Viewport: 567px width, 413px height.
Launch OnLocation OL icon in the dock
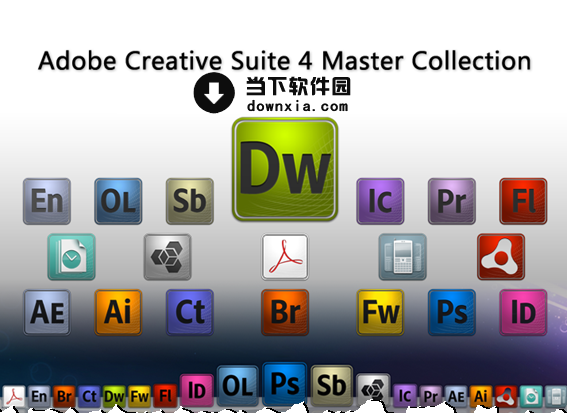coord(238,386)
